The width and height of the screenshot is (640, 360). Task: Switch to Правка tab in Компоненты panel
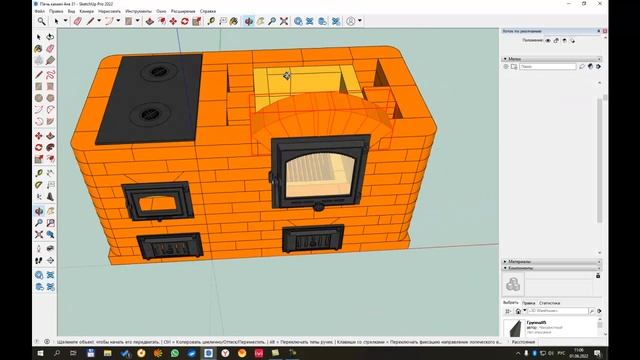(529, 303)
